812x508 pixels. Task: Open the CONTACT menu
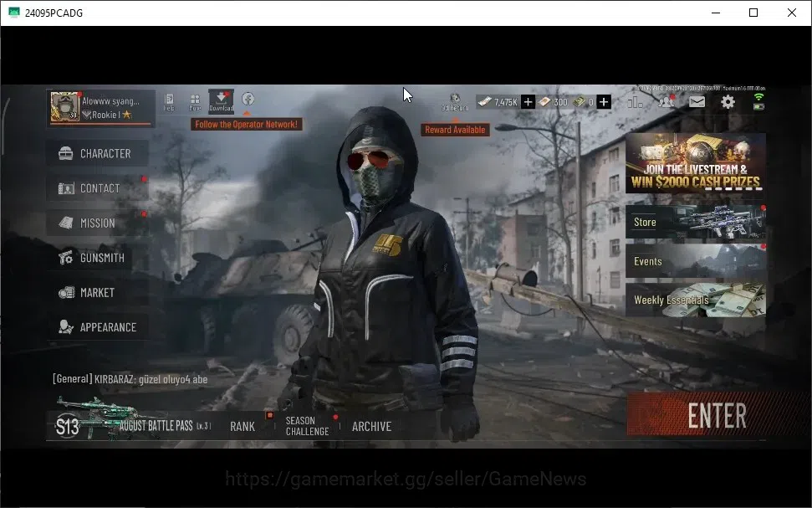tap(97, 188)
